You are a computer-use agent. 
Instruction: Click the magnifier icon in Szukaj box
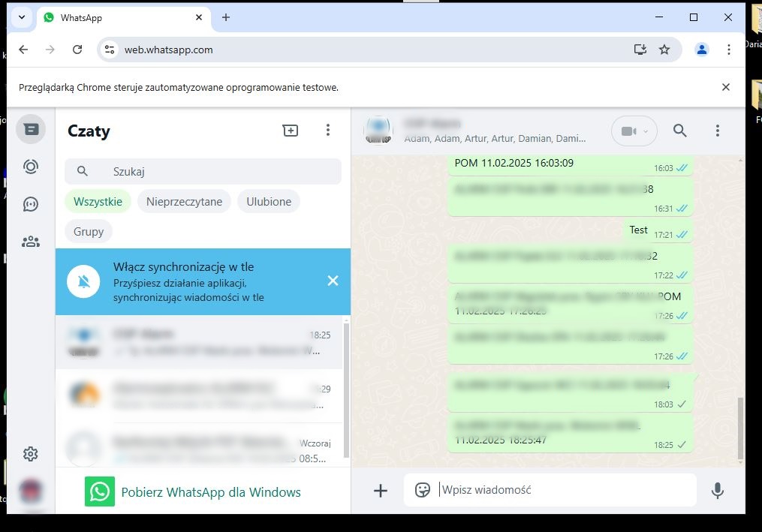coord(83,171)
